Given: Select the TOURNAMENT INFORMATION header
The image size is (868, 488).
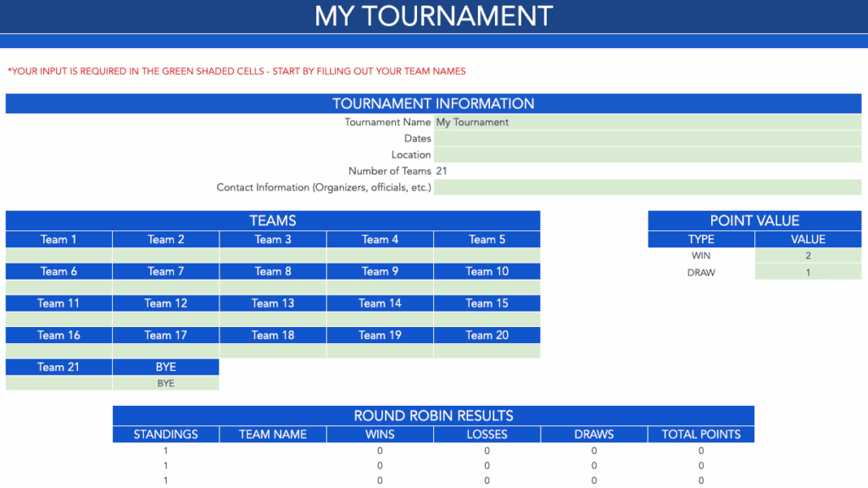Looking at the screenshot, I should tap(433, 103).
